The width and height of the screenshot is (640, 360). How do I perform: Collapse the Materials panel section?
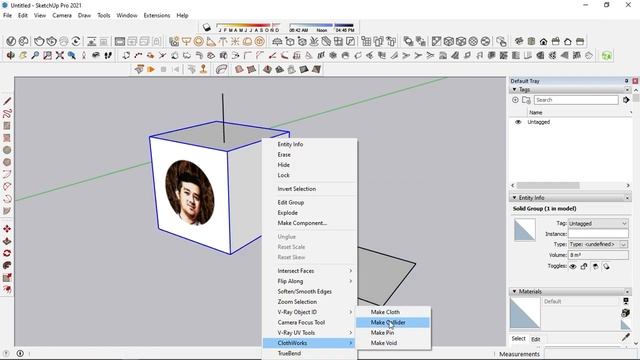514,291
